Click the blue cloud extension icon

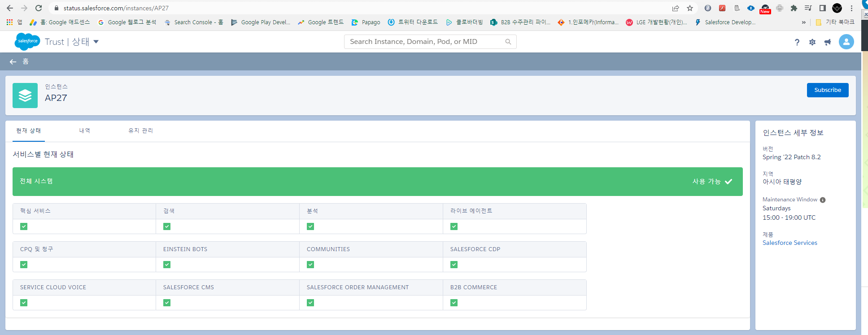click(x=751, y=8)
